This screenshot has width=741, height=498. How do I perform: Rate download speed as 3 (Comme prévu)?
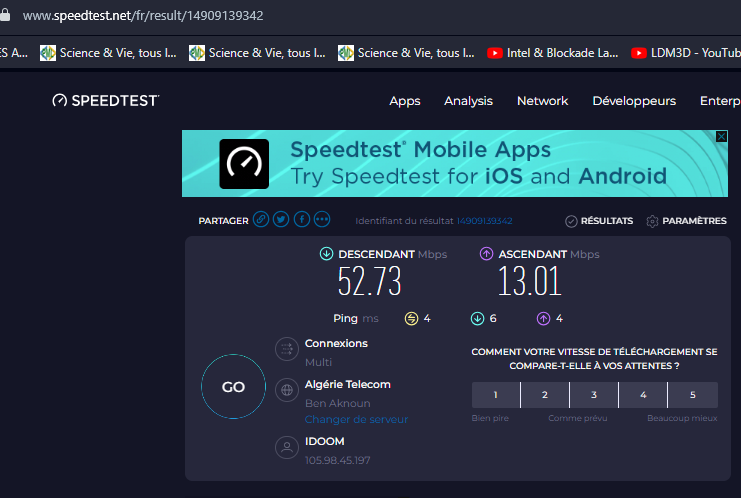[x=594, y=395]
